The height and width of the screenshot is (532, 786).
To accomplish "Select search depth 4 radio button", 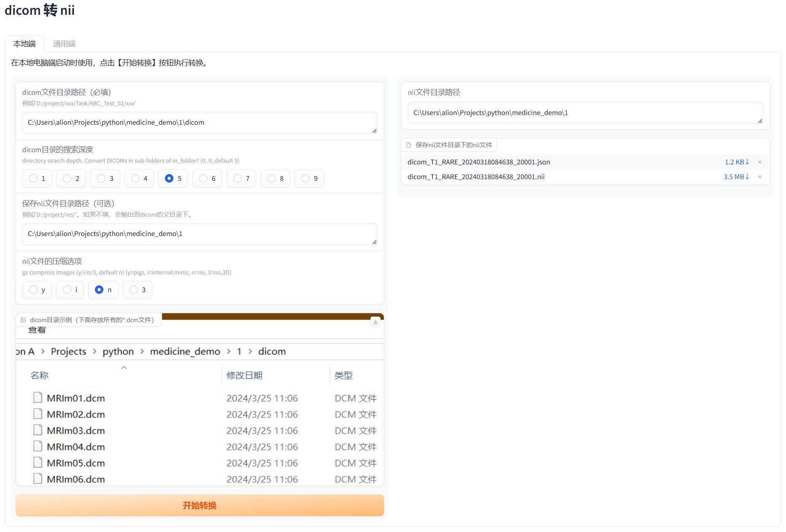I will pos(139,178).
